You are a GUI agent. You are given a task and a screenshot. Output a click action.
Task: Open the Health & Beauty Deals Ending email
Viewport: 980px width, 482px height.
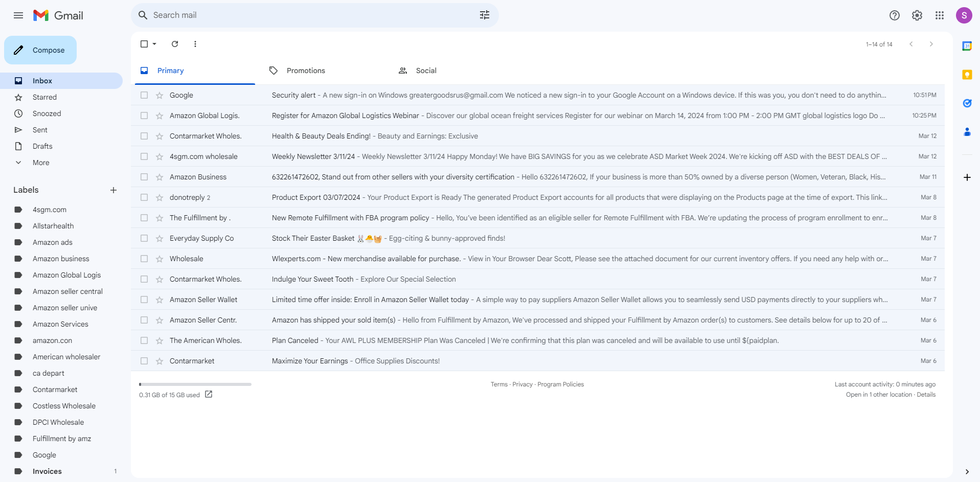(538, 136)
